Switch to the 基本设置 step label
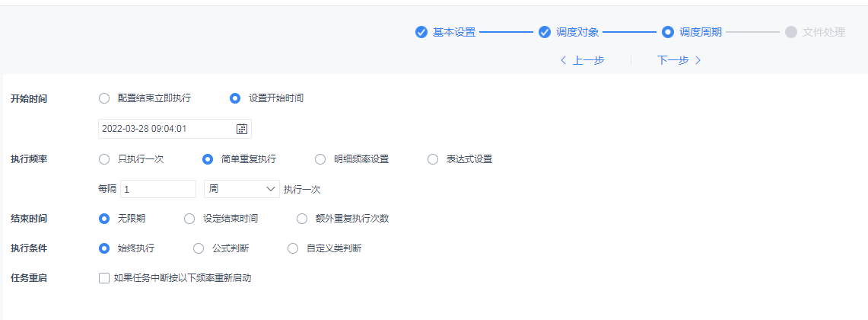Viewport: 868px width, 320px height. (x=454, y=32)
